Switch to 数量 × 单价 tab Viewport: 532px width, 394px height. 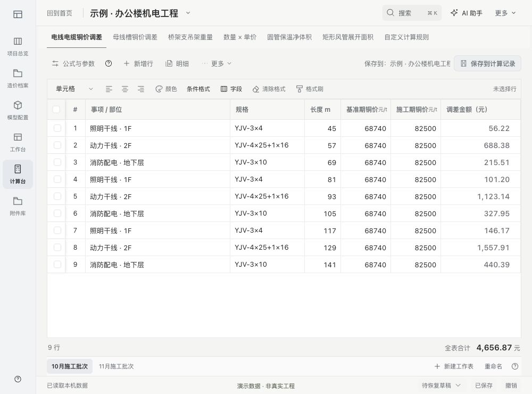(x=240, y=37)
